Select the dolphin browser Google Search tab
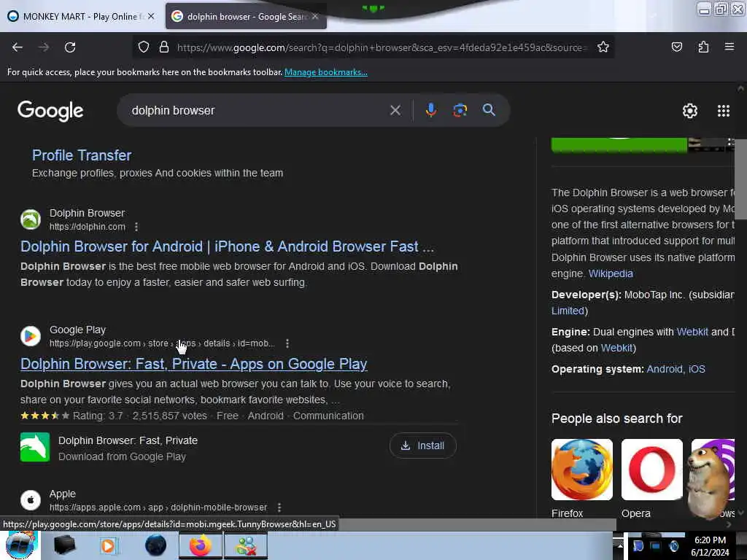Viewport: 747px width, 560px height. [246, 17]
